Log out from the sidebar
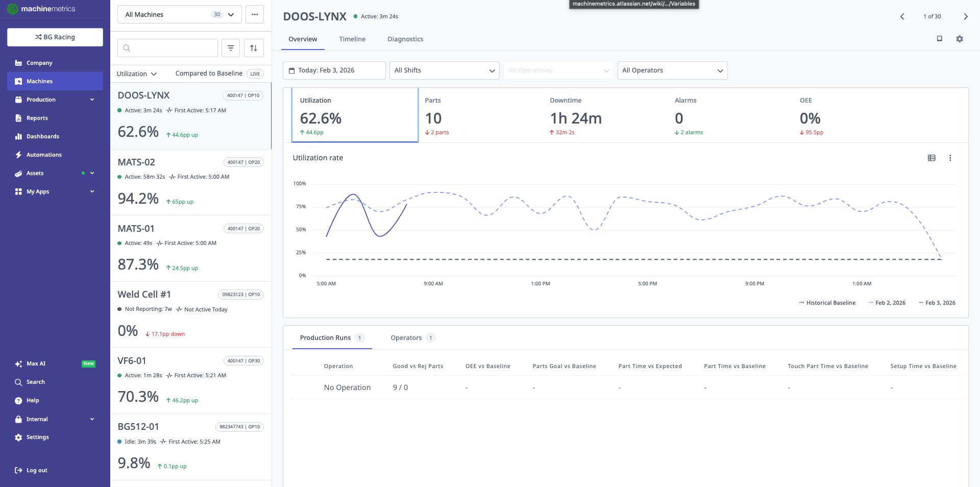980x487 pixels. (37, 470)
